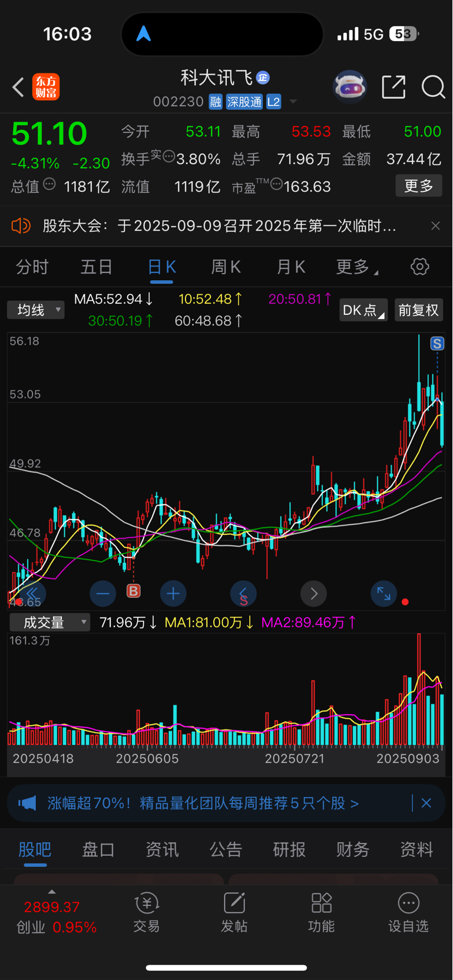Tap the megaphone promo icon

click(x=27, y=803)
